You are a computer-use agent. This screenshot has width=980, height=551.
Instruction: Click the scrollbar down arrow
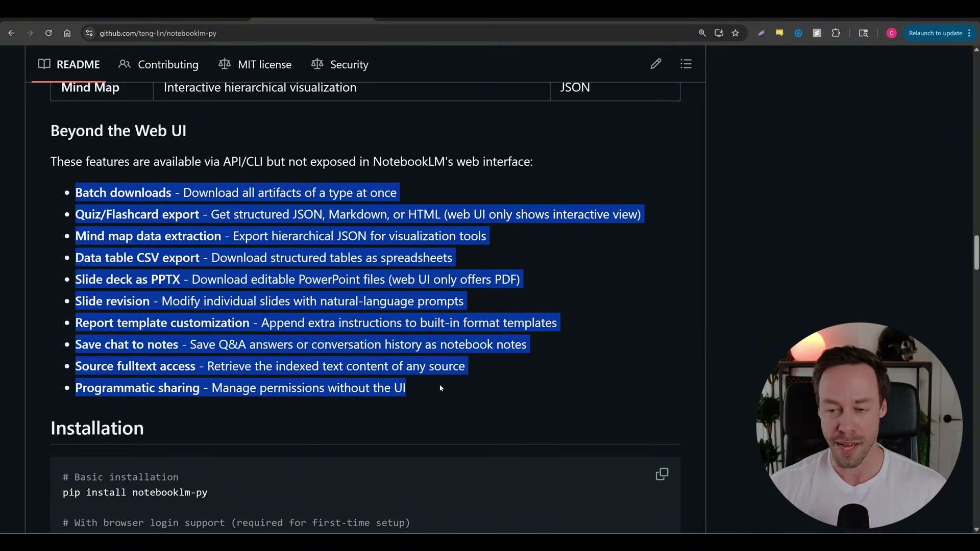[976, 530]
